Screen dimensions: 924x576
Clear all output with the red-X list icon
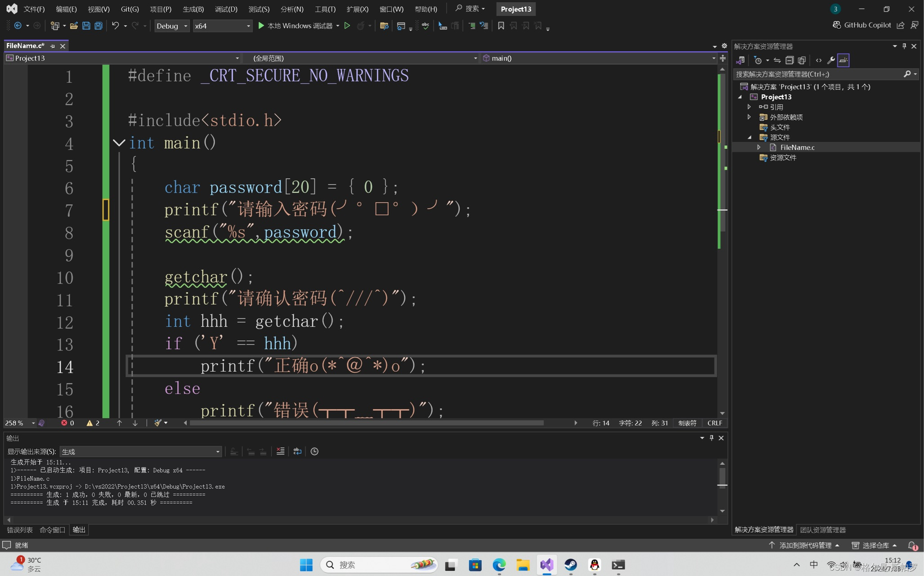[x=280, y=451]
